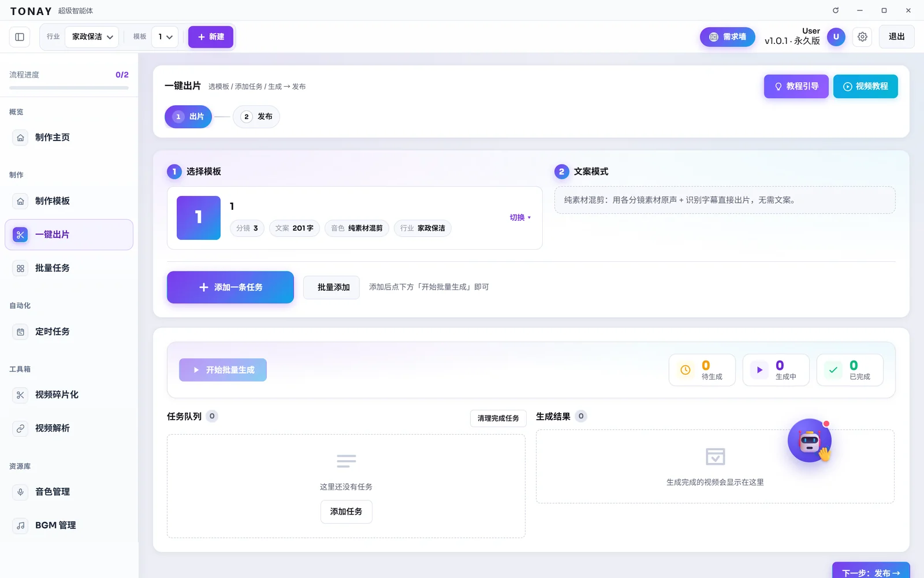Viewport: 924px width, 578px height.
Task: Open the 行业 家政保洁 dropdown
Action: tap(92, 37)
